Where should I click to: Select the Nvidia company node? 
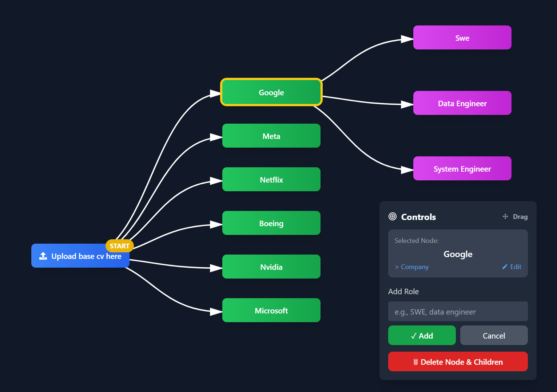pyautogui.click(x=271, y=267)
